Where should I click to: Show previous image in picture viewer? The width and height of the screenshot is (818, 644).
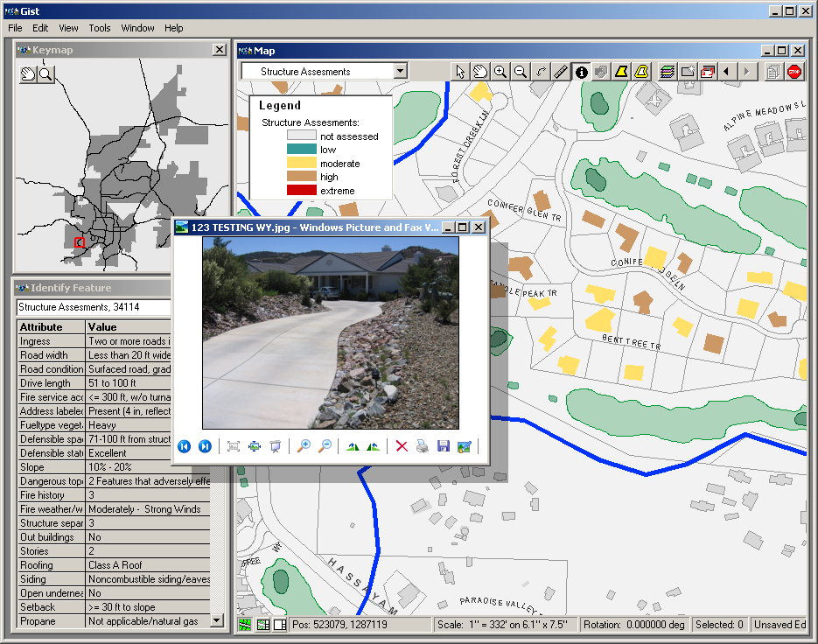click(x=184, y=446)
